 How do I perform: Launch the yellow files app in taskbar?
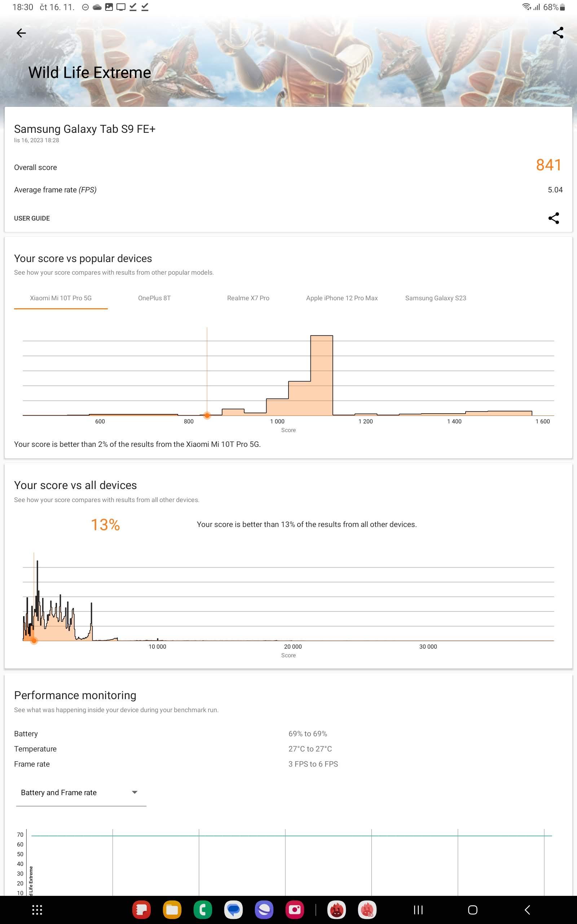click(172, 910)
